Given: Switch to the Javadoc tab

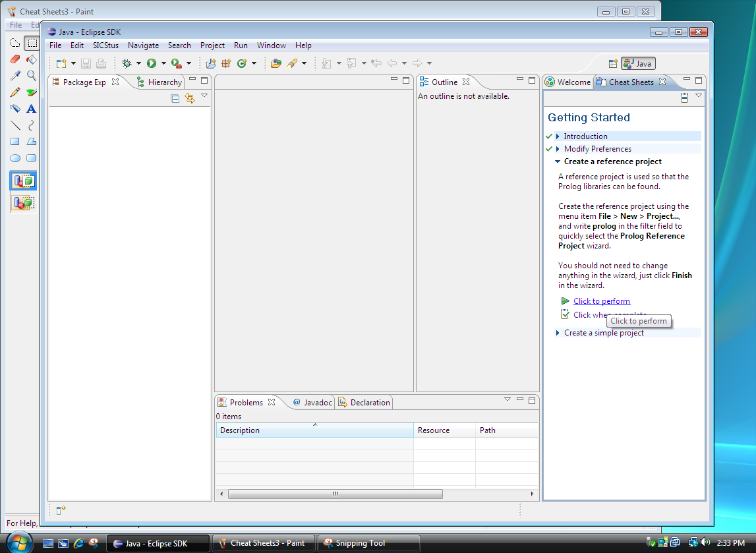Looking at the screenshot, I should coord(312,403).
